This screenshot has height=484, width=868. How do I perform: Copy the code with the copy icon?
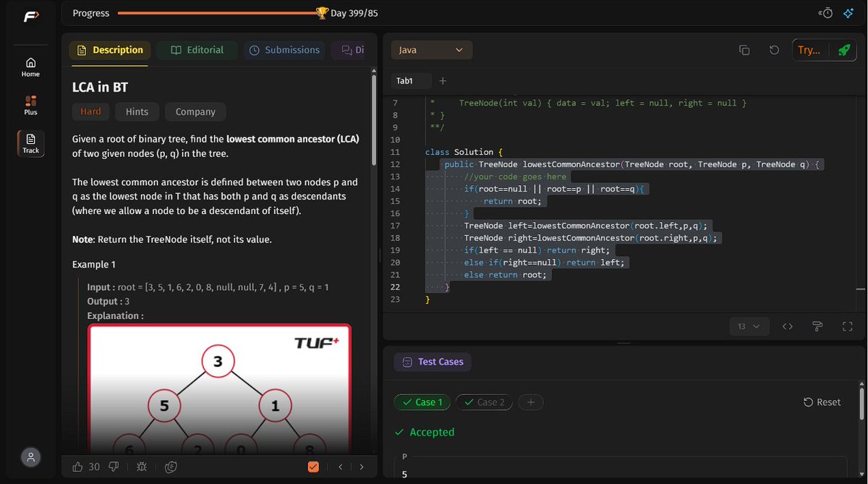(x=744, y=50)
